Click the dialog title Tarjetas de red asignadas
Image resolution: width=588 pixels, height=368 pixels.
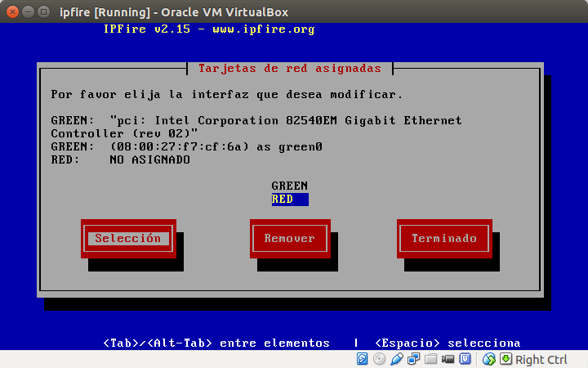(289, 69)
